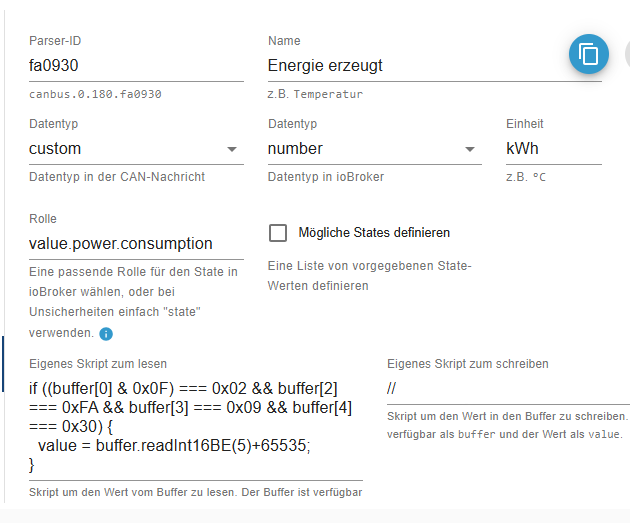Click the blue copy parser button
Screen dimensions: 630x523
(589, 54)
